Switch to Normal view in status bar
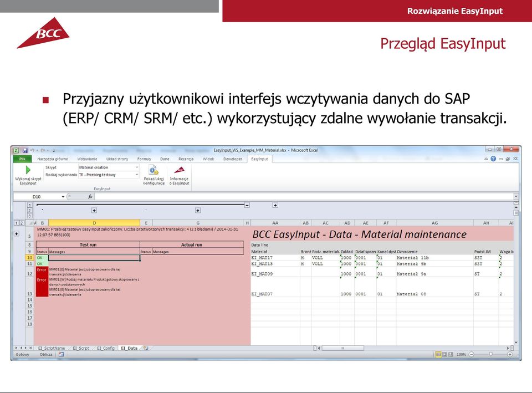532x393 pixels. point(438,354)
